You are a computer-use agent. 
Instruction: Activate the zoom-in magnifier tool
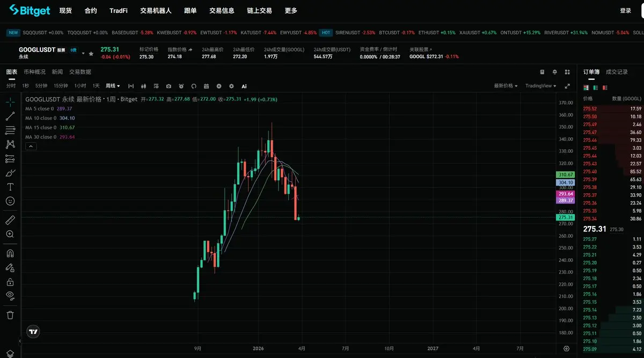click(10, 234)
